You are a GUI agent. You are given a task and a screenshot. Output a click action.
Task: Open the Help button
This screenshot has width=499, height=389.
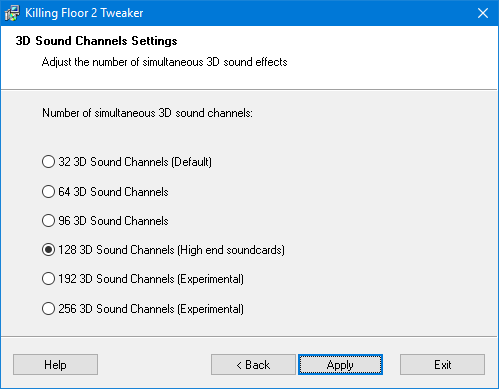point(55,365)
